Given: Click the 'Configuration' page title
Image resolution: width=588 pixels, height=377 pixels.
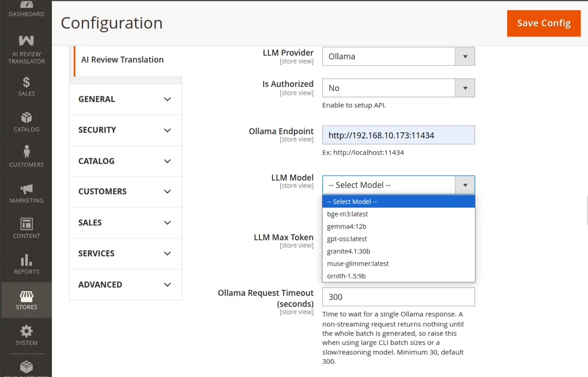Looking at the screenshot, I should coord(112,23).
